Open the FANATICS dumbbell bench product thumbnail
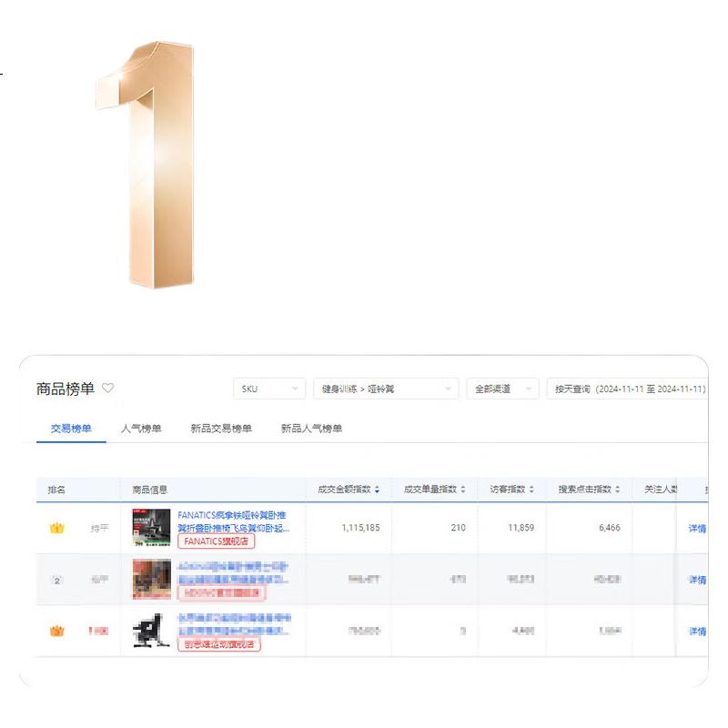This screenshot has width=728, height=728. click(151, 528)
